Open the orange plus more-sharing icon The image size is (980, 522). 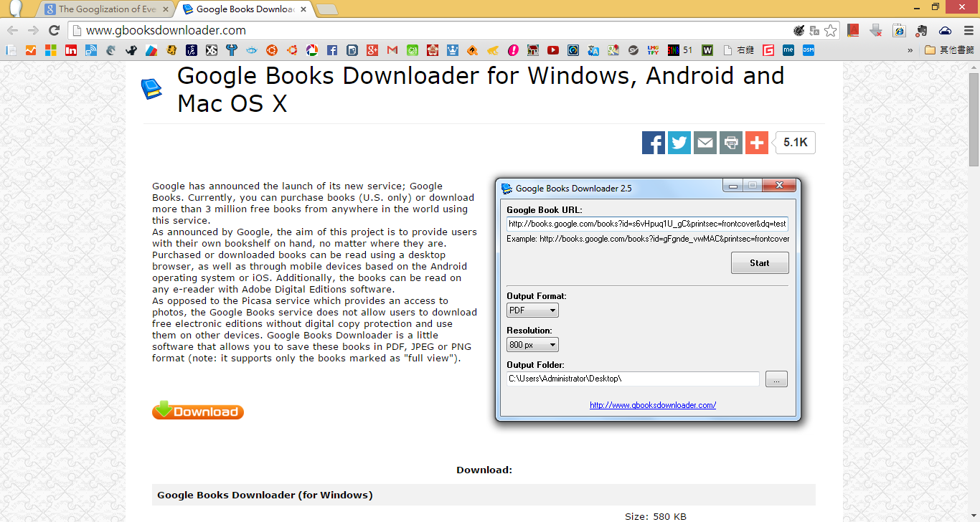point(757,142)
